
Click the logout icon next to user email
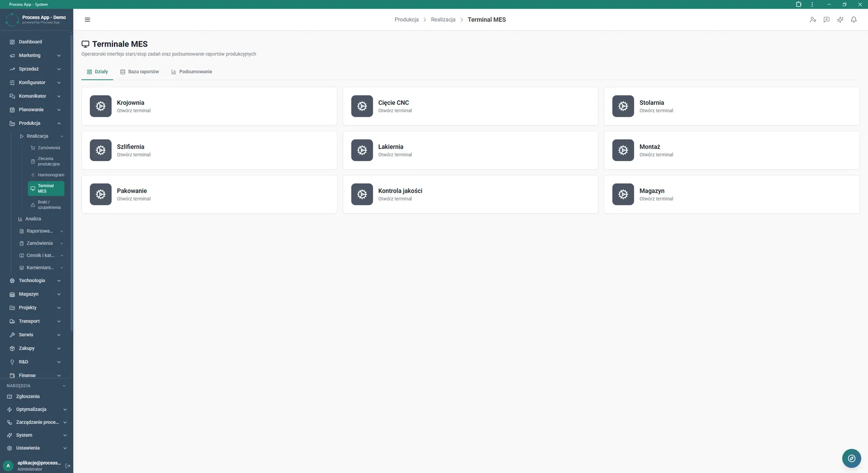[x=68, y=465]
